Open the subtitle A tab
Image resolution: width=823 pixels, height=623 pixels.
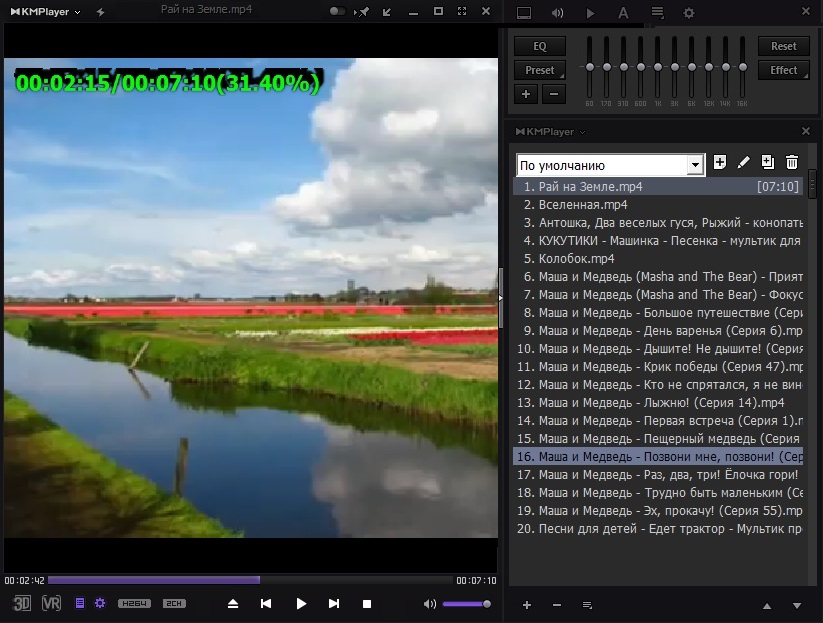[623, 13]
